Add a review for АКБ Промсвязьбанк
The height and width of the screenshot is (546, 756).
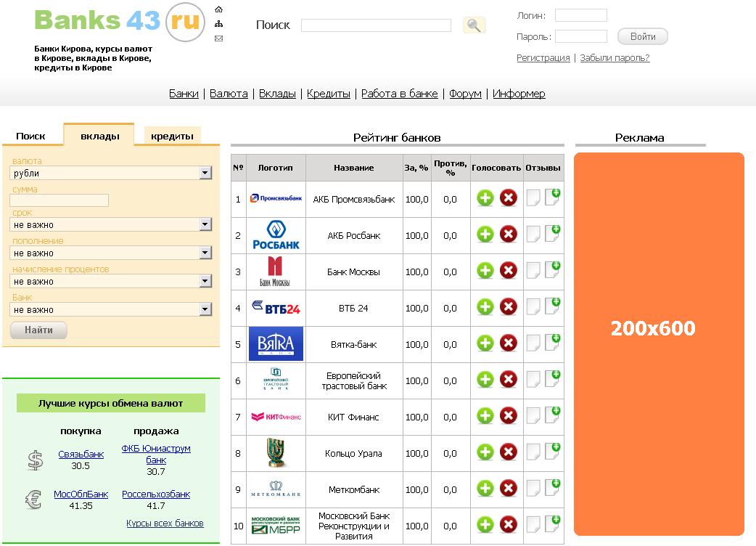click(553, 197)
